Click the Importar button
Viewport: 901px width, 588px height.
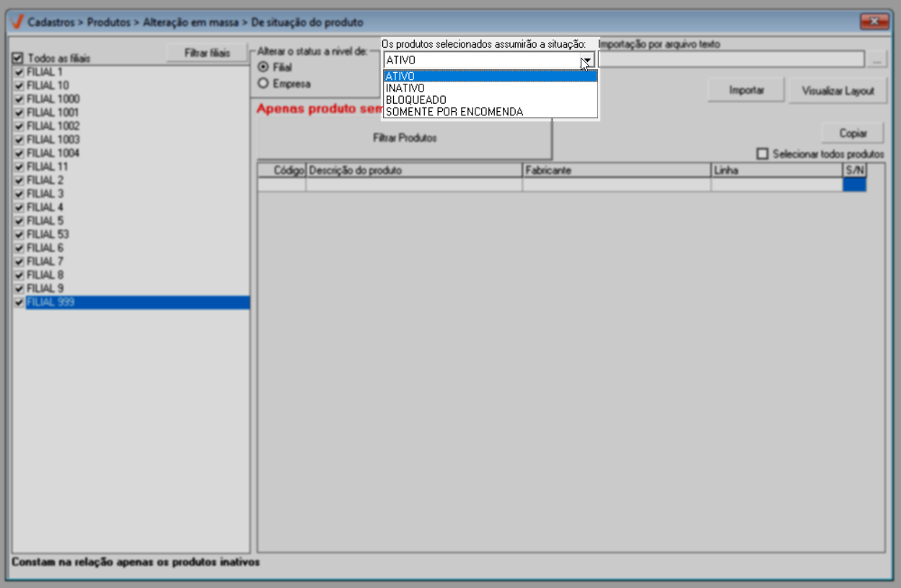[746, 91]
